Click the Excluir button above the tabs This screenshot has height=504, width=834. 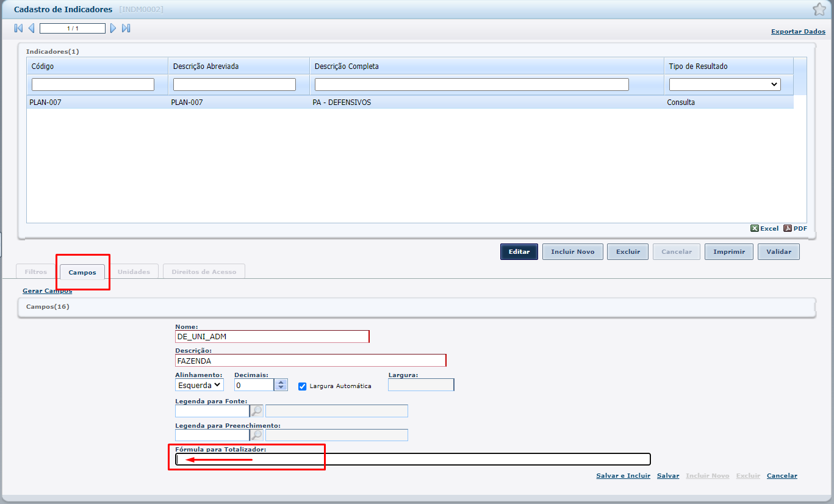pos(628,251)
